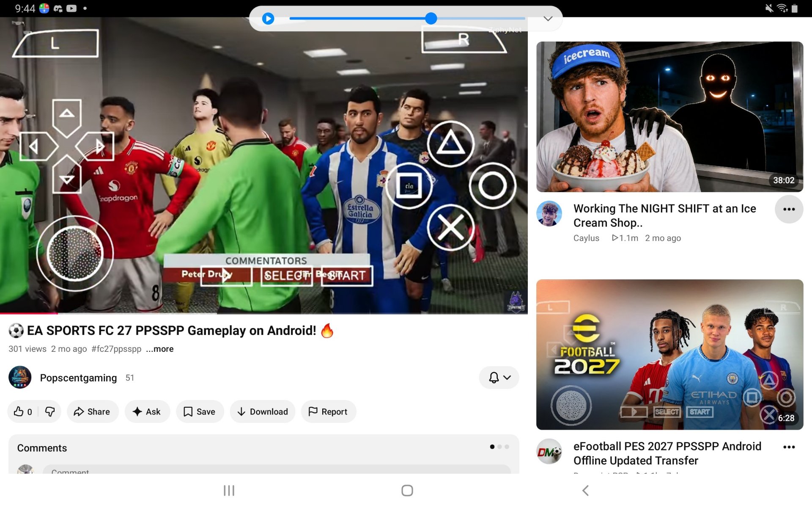Tap the comment input field
This screenshot has height=508, width=812.
point(277,470)
